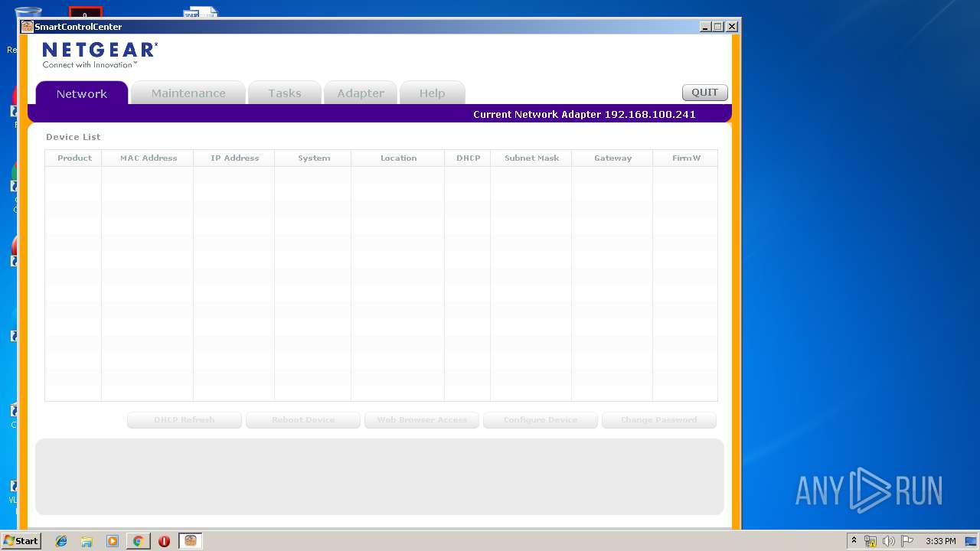
Task: Click the DHCP column header
Action: pyautogui.click(x=468, y=158)
